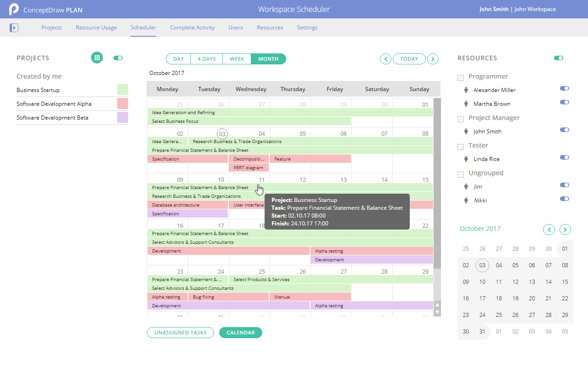
Task: Switch to the Resource Usage tab
Action: click(x=96, y=28)
